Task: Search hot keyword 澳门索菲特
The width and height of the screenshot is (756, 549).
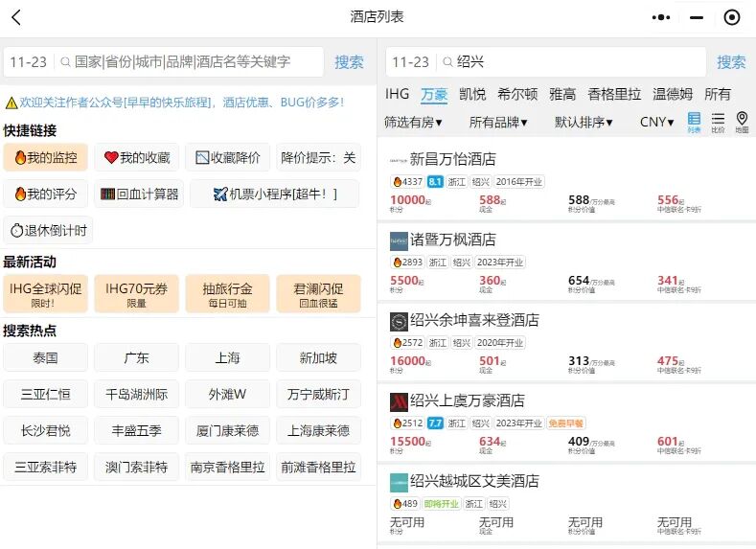Action: [x=137, y=467]
